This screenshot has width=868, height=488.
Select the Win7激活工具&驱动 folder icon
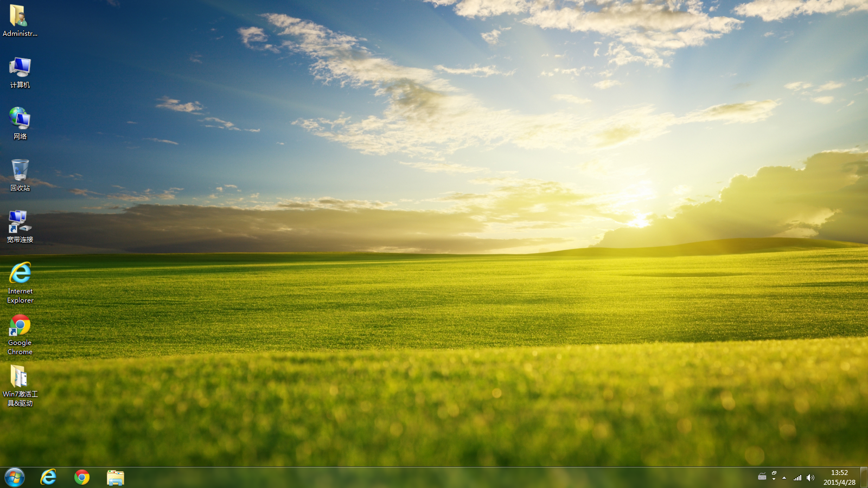pos(20,386)
